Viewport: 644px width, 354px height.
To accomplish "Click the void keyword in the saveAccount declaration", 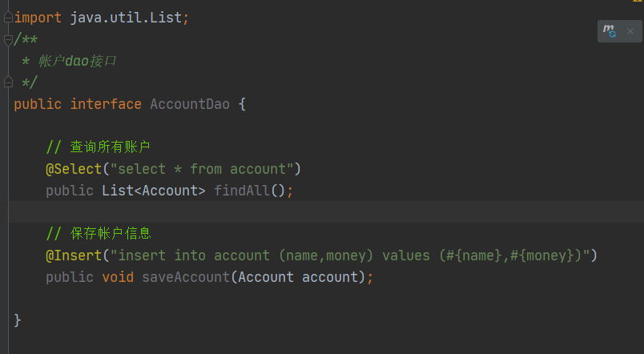I will click(x=118, y=277).
